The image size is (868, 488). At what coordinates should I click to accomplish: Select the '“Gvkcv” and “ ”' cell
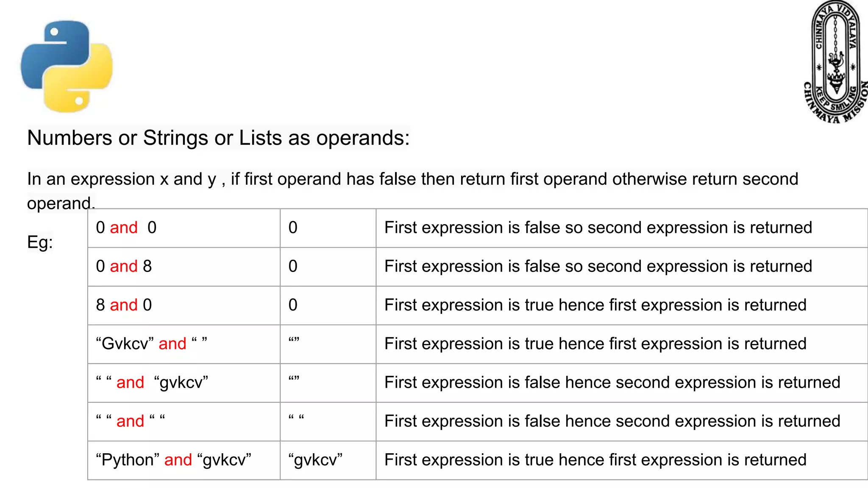tap(184, 344)
